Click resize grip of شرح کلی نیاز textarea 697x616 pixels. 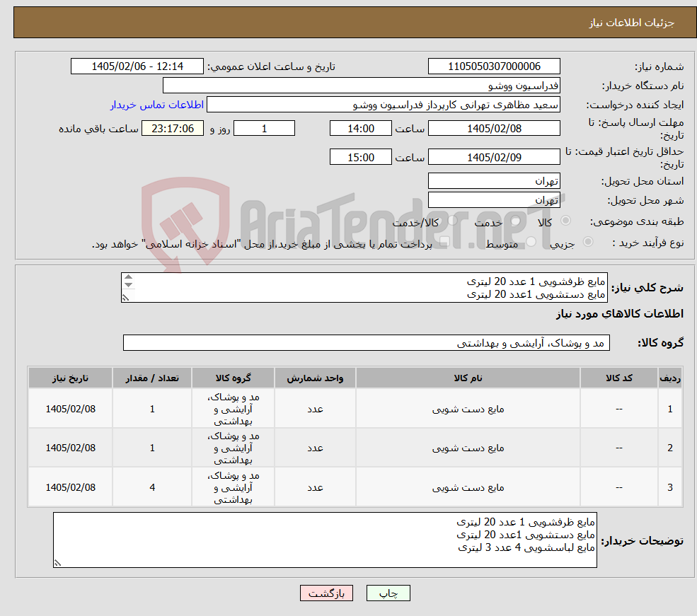(126, 298)
